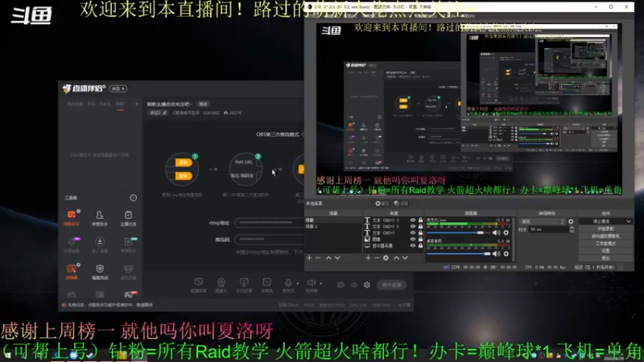Hide the 文本 (GDI+) 2 source
This screenshot has width=644, height=362.
tap(413, 227)
